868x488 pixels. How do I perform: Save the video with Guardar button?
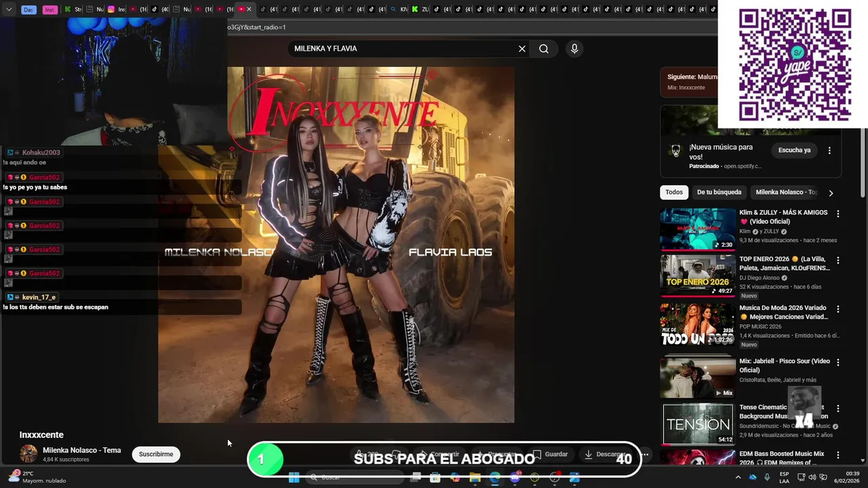(550, 454)
